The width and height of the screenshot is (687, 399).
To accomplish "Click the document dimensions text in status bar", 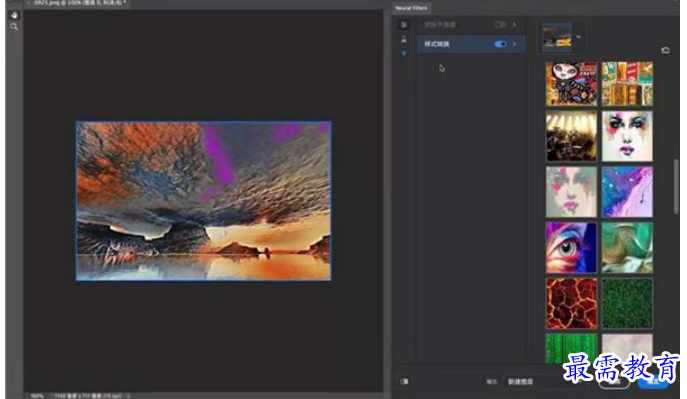I will (88, 396).
